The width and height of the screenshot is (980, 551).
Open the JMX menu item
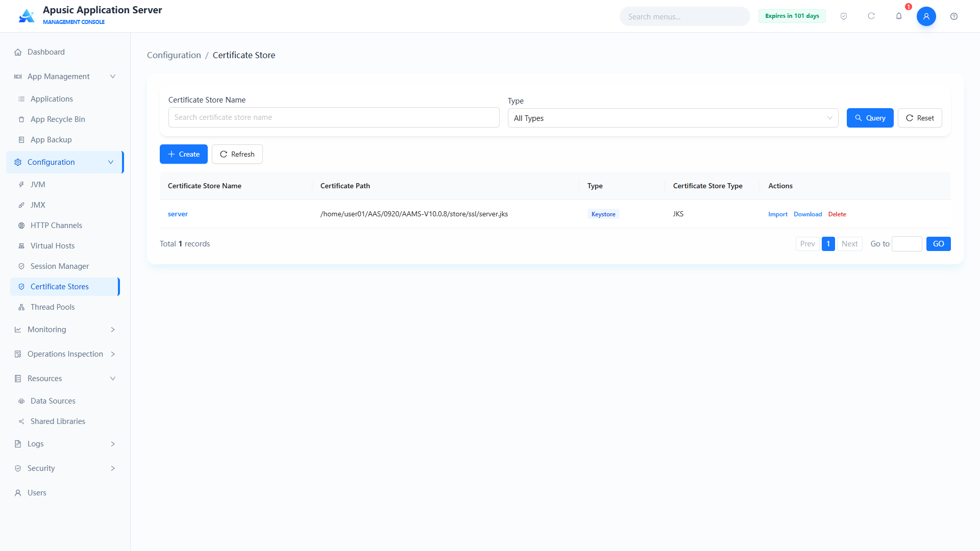(x=38, y=205)
